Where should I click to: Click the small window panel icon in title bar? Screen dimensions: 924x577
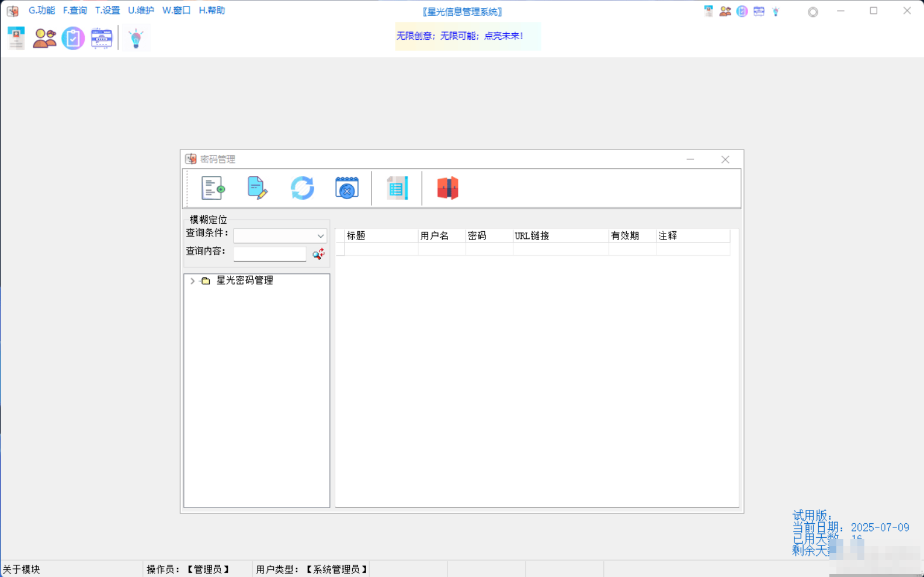[x=759, y=11]
